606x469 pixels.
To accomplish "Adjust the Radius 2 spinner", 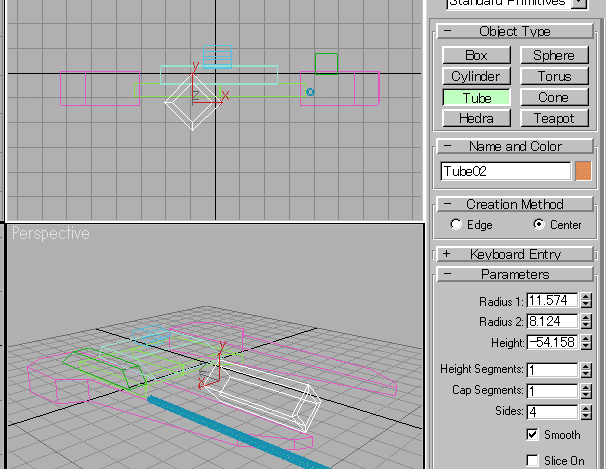I will click(586, 321).
